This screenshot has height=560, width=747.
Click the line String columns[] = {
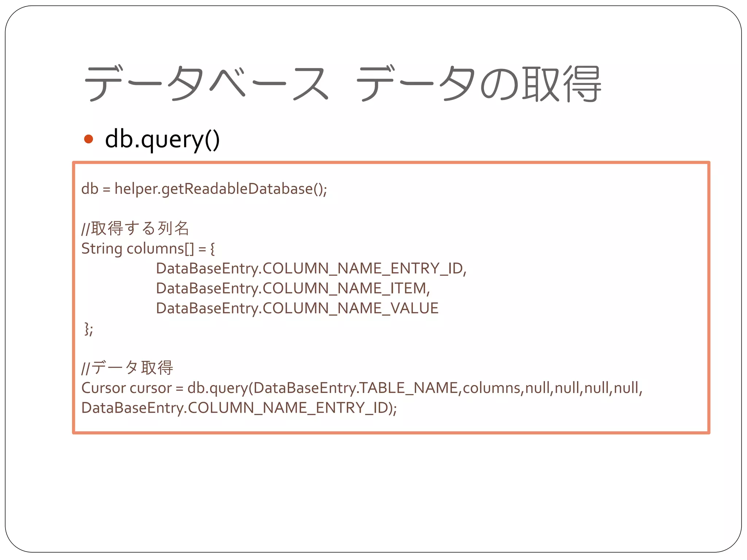[148, 249]
